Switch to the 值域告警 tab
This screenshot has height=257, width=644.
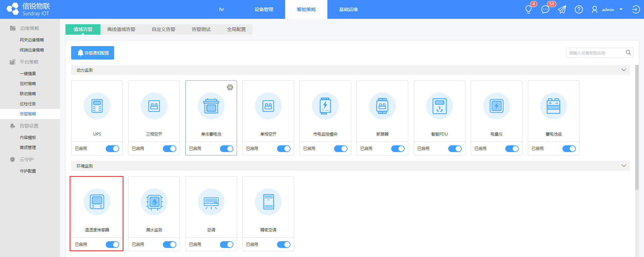click(83, 29)
